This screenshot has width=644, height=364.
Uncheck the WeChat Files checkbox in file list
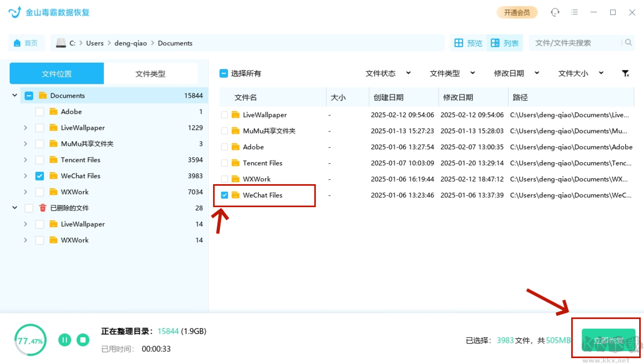[225, 195]
